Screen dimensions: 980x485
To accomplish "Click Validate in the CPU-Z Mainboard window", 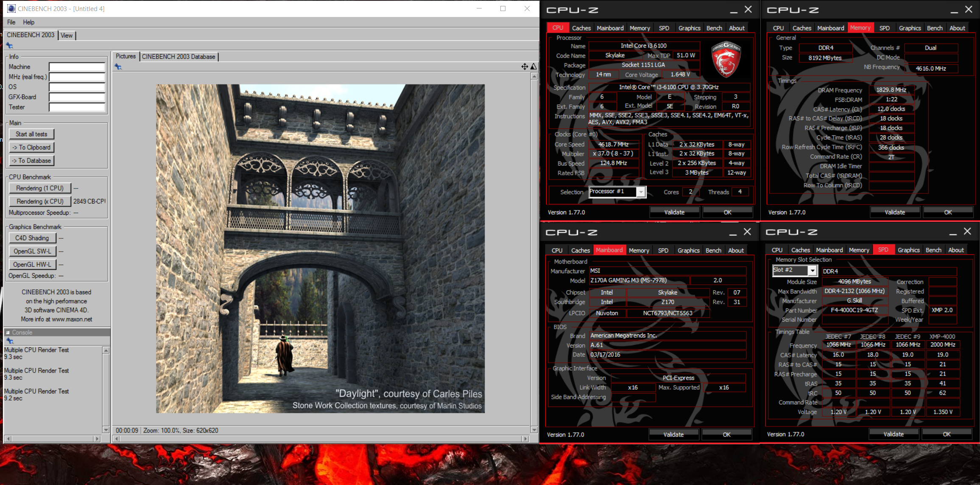I will [x=673, y=435].
